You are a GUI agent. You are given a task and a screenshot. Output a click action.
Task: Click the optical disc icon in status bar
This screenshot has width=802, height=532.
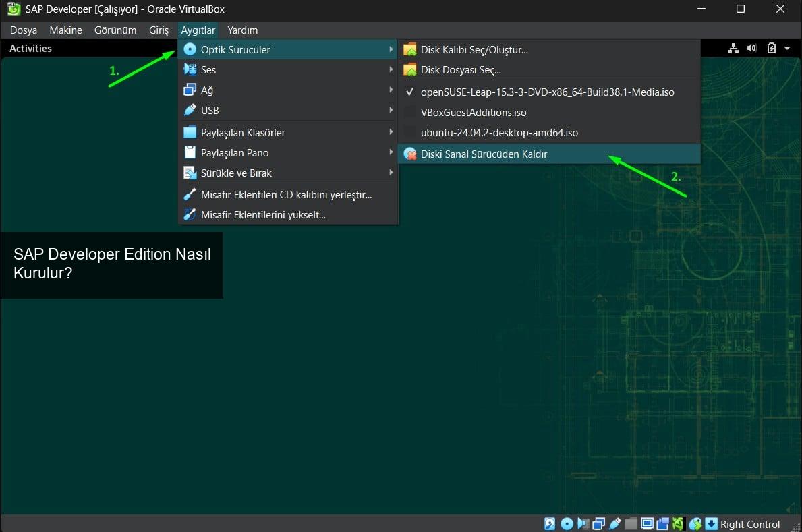point(567,524)
